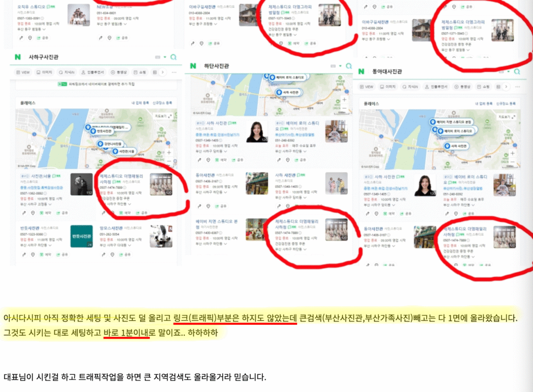
Task: Open keyboard dropdown arrow in 사하구사진관 search bar
Action: [x=165, y=57]
